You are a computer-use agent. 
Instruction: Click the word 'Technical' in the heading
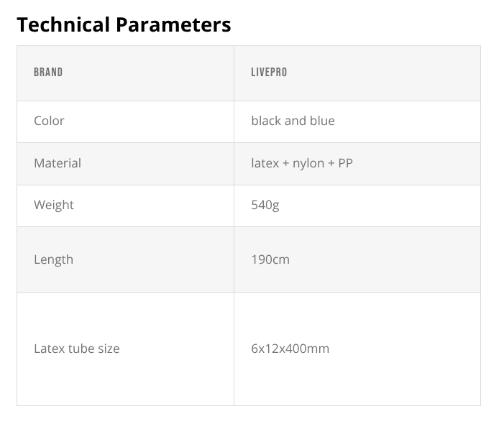tap(60, 24)
